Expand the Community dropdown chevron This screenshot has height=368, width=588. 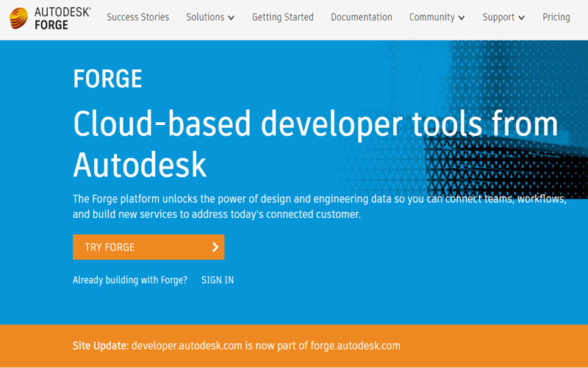462,18
